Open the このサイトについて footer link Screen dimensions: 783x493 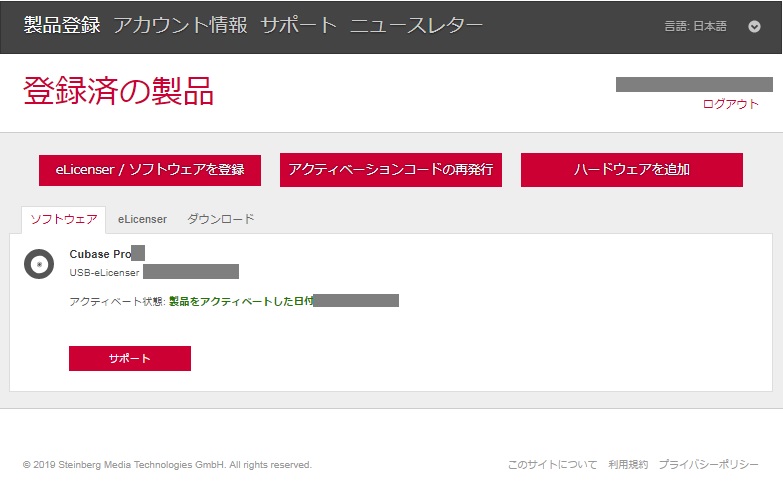552,465
